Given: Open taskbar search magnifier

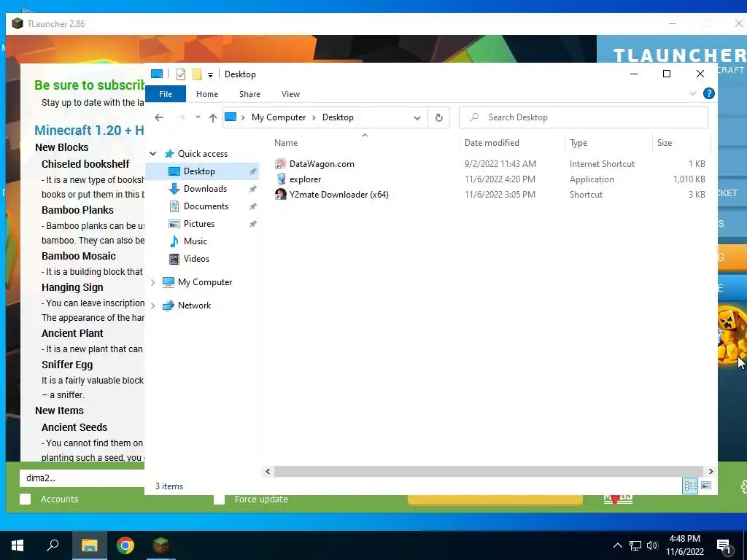Looking at the screenshot, I should click(53, 545).
